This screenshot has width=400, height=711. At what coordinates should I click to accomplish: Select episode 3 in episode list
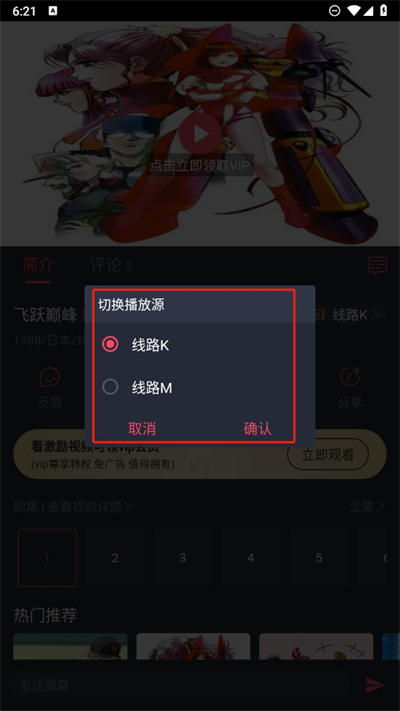pyautogui.click(x=183, y=558)
